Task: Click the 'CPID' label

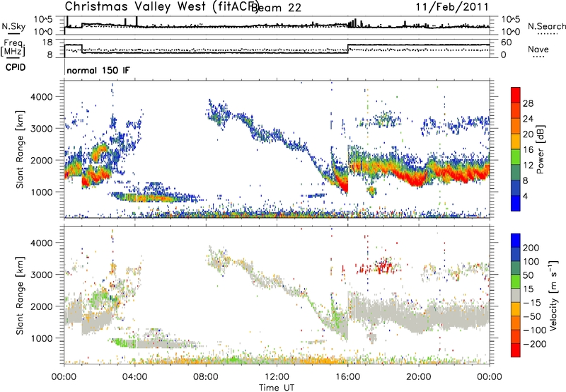Action: point(16,67)
